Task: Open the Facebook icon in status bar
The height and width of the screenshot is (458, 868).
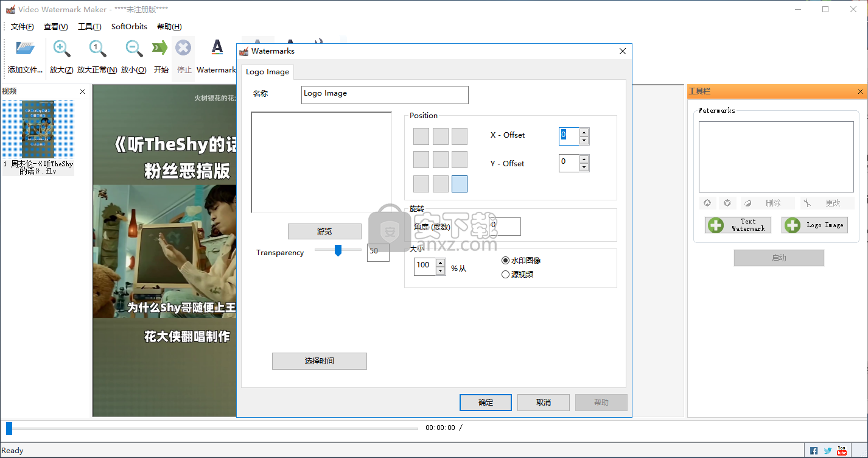Action: (814, 451)
